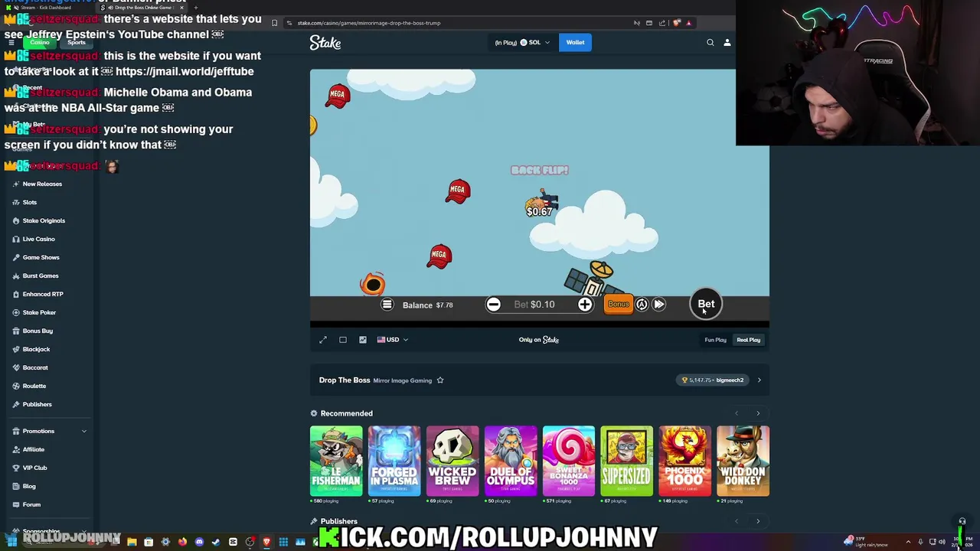The width and height of the screenshot is (980, 551).
Task: Click the browser address bar URL
Action: click(x=369, y=23)
